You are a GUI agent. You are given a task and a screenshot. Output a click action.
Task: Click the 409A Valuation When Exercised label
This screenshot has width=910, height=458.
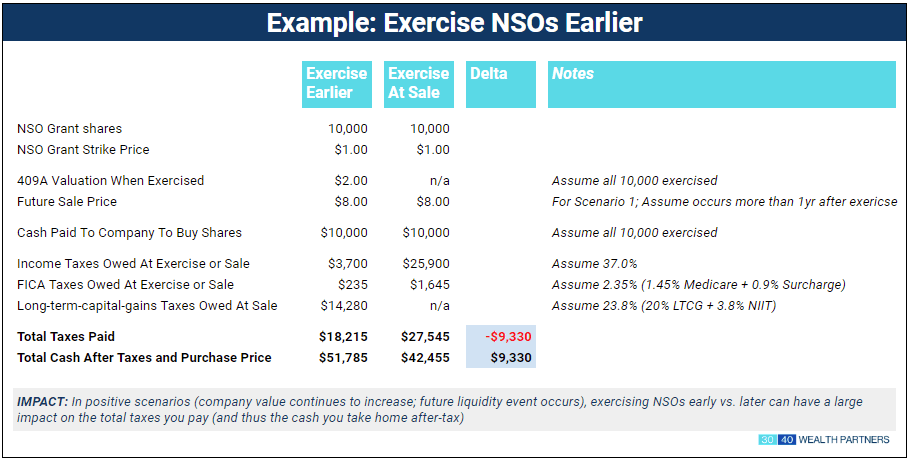(110, 181)
